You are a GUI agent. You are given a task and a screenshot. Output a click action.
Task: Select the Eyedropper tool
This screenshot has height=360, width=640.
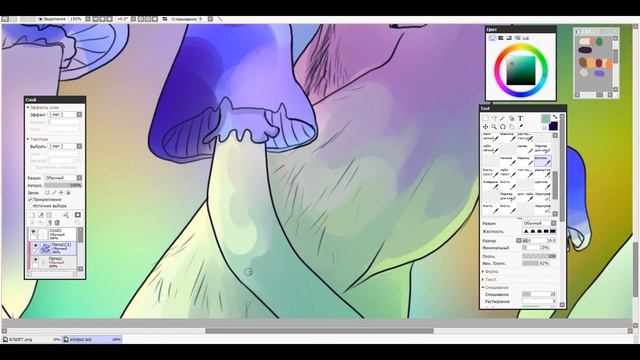pos(521,127)
